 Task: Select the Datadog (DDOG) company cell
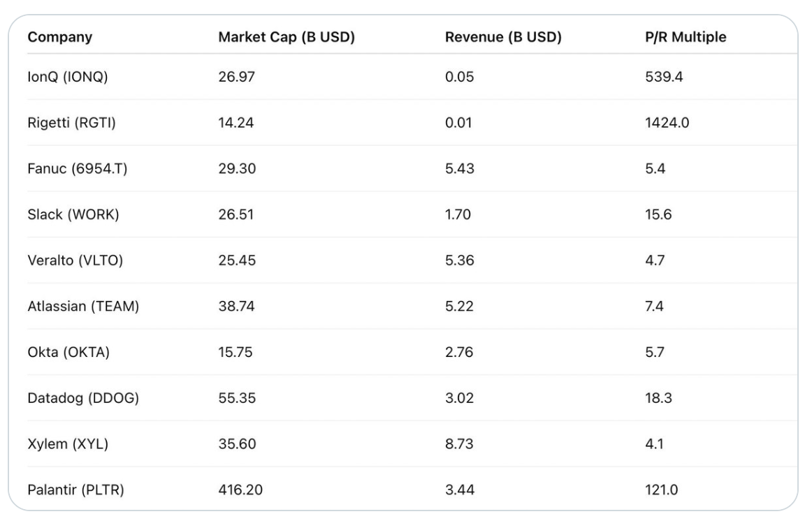pos(83,398)
